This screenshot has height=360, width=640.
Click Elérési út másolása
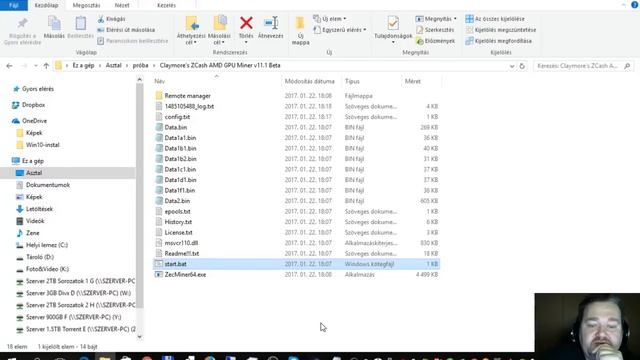pos(127,30)
